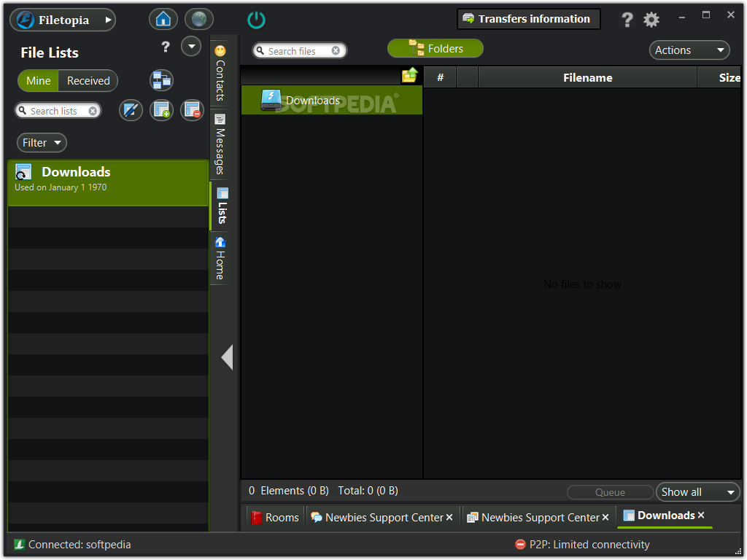
Task: Switch to the Rooms tab
Action: pos(275,518)
